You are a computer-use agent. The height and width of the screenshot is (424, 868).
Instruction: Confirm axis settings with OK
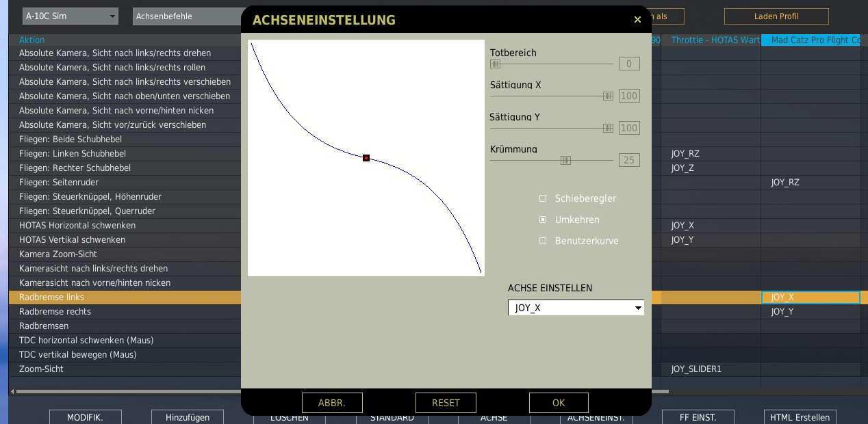coord(558,403)
